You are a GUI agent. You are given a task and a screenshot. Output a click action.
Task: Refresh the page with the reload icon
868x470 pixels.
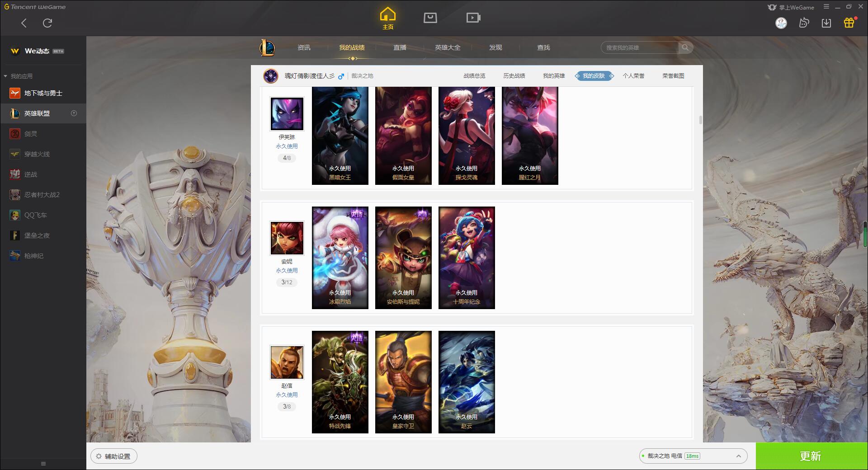(x=47, y=23)
